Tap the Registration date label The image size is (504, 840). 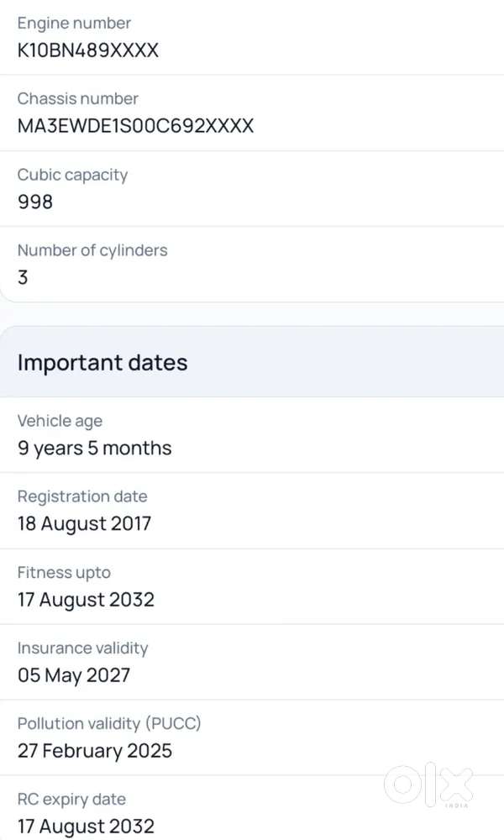(x=82, y=496)
